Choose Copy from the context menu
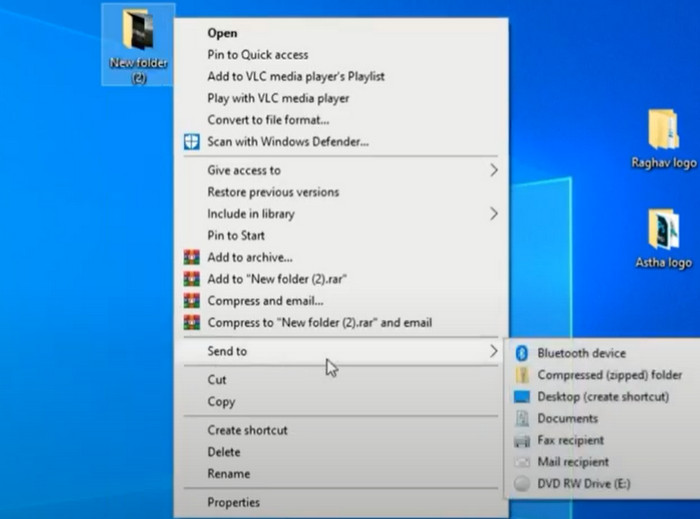This screenshot has height=519, width=700. tap(341, 402)
